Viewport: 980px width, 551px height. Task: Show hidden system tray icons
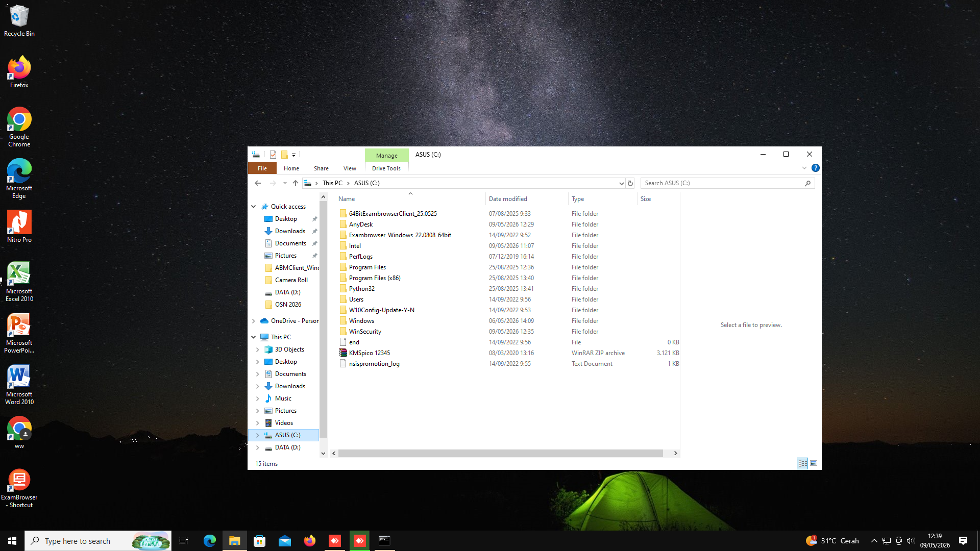pos(874,541)
